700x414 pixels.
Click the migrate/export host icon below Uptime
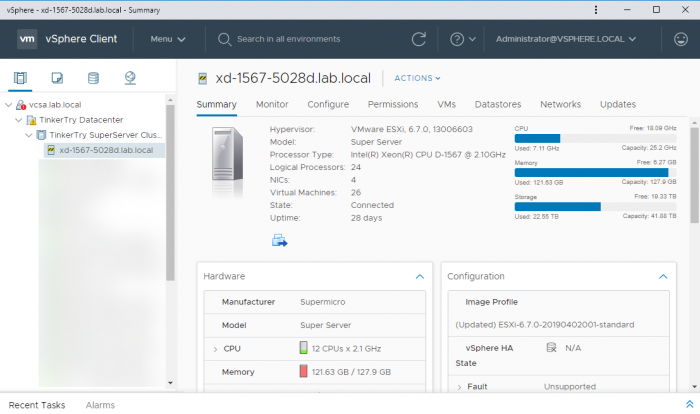pyautogui.click(x=279, y=240)
